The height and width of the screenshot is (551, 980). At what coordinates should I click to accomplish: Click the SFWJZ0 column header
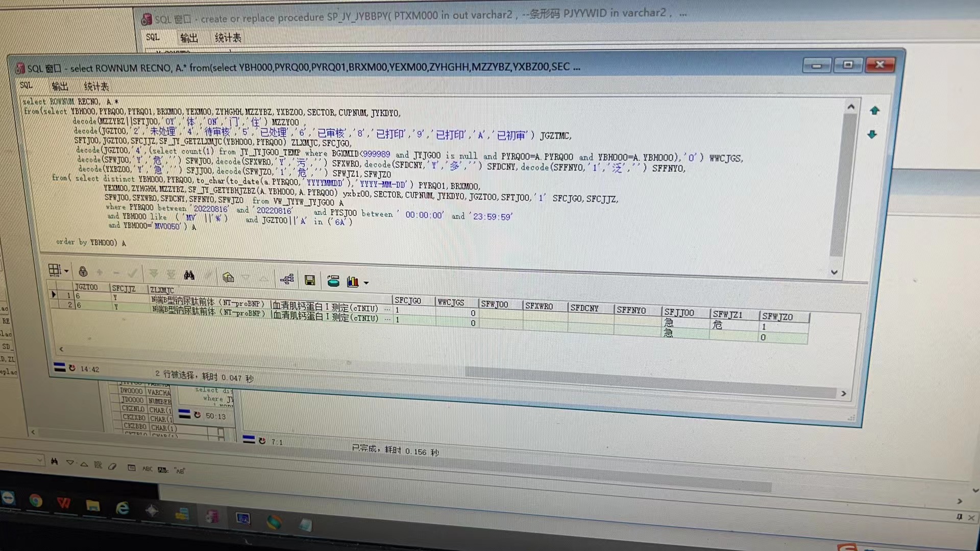777,317
